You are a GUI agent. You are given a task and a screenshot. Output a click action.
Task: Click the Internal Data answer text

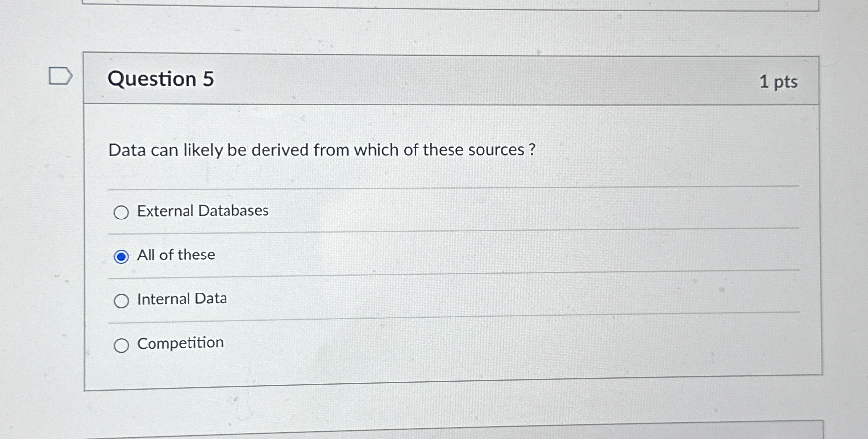point(182,299)
